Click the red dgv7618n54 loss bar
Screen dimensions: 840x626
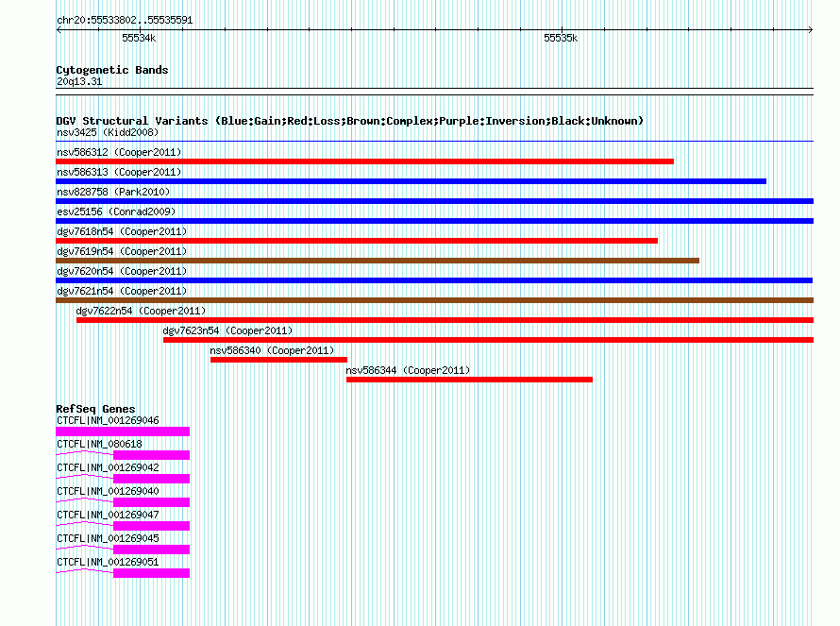coord(357,241)
